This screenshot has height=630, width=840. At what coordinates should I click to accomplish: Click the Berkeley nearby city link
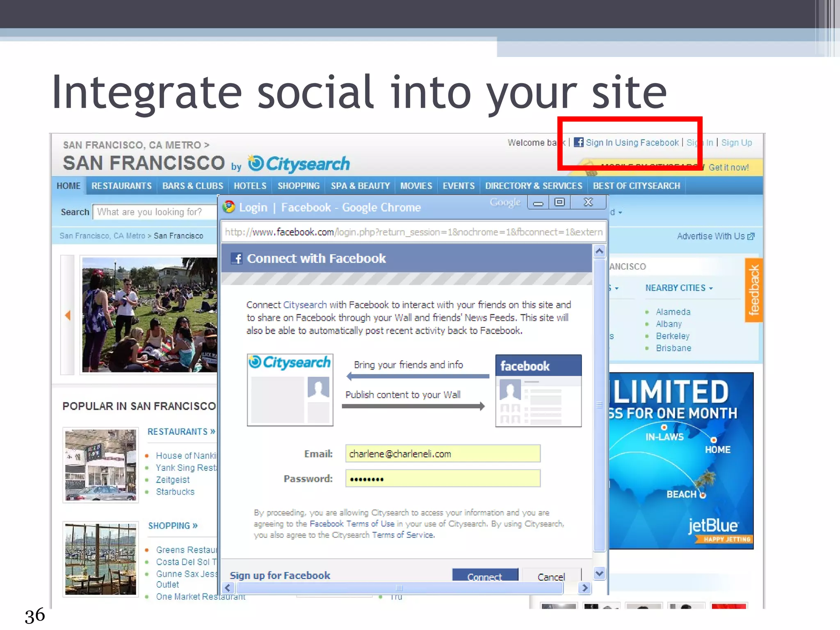tap(673, 336)
